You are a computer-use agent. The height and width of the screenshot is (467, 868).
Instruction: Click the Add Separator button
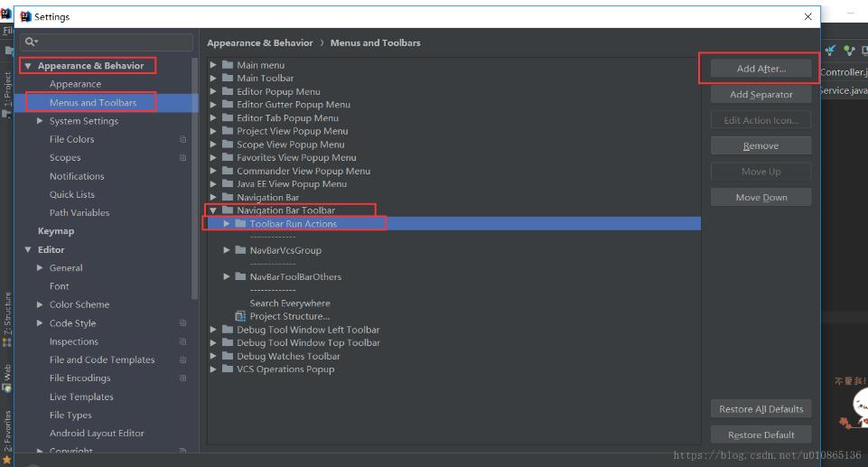[761, 95]
